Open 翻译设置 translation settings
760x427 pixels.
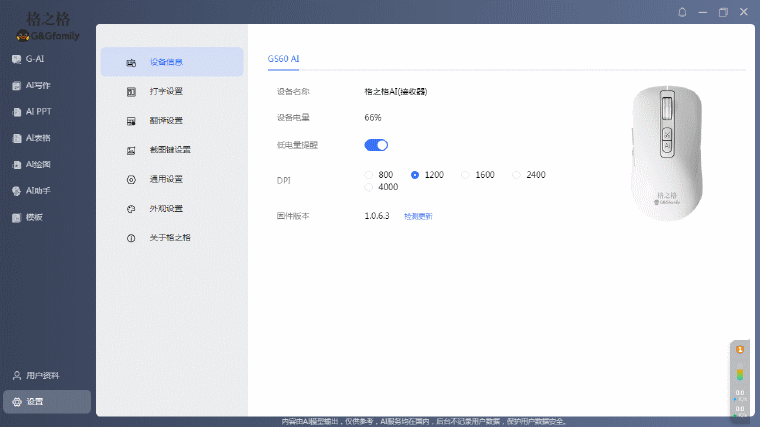pos(165,121)
